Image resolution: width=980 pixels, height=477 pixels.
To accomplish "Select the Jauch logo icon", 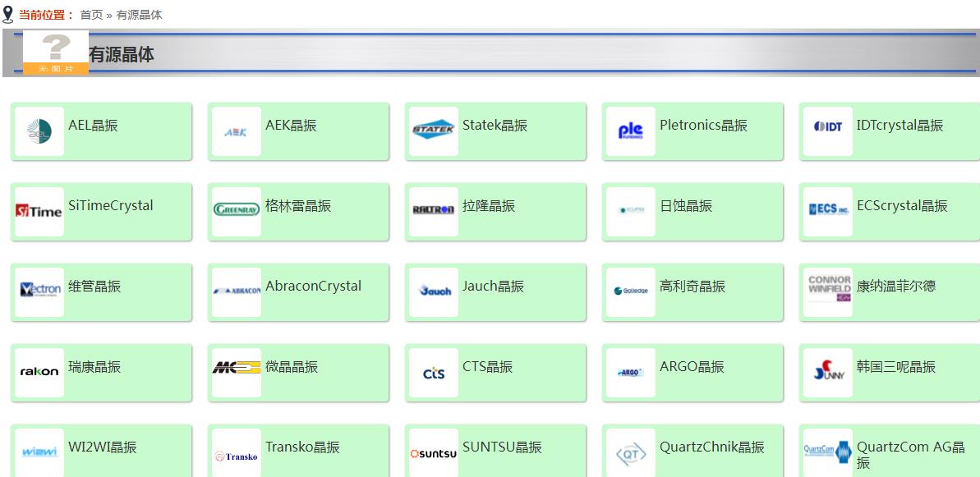I will pos(433,292).
